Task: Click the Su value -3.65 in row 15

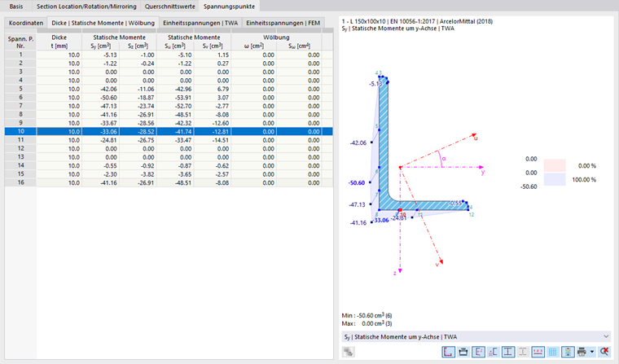Action: click(175, 174)
